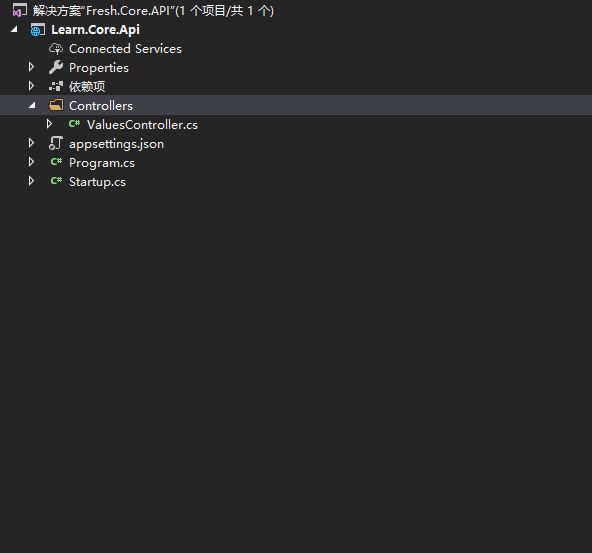Expand the Properties node arrow
Screen dimensions: 592x553
point(31,67)
